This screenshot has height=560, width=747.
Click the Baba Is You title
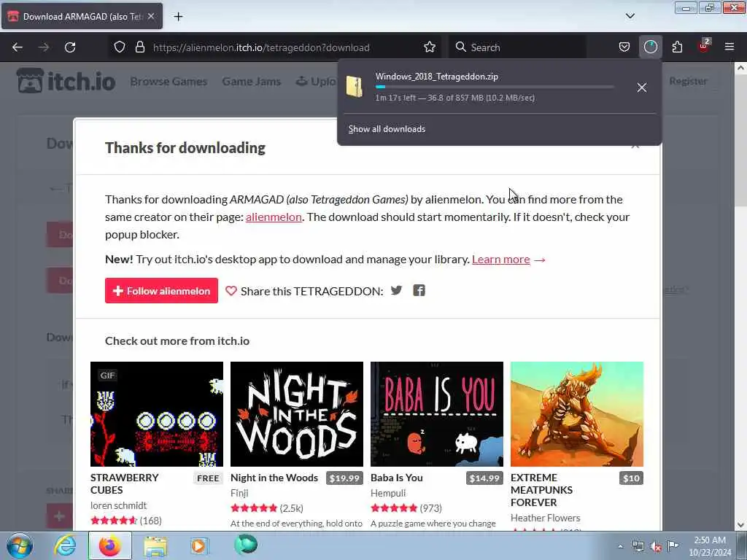point(396,478)
